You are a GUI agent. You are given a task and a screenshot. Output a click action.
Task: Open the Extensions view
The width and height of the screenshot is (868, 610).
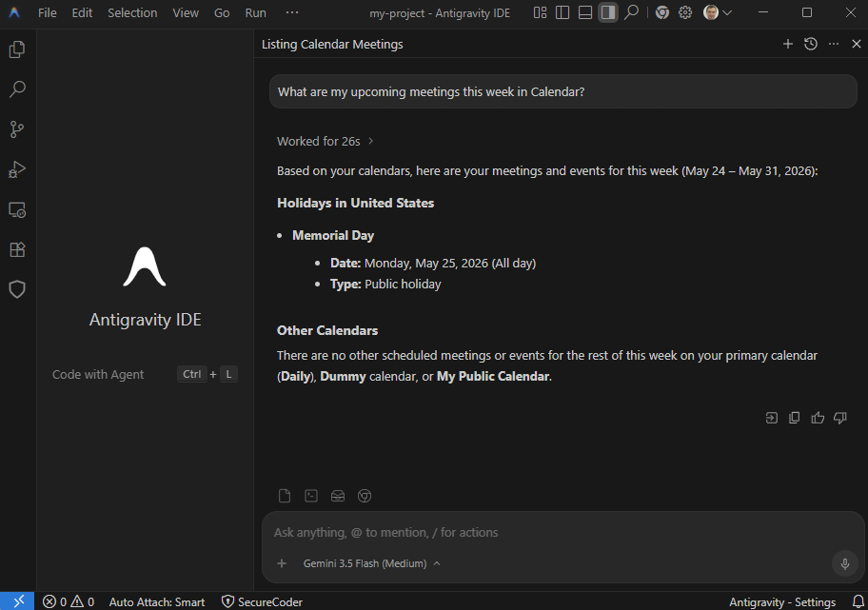coord(17,249)
